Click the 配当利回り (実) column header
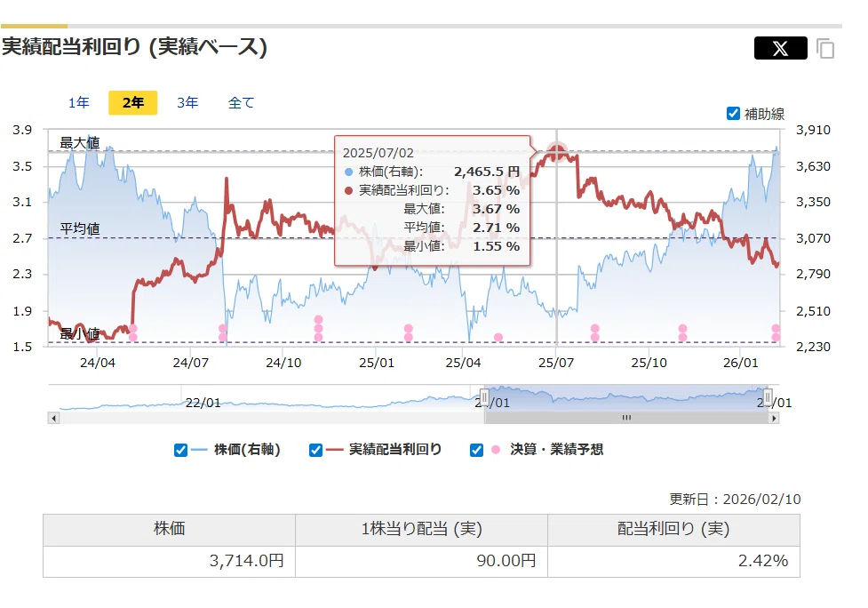The image size is (868, 608). [x=673, y=530]
